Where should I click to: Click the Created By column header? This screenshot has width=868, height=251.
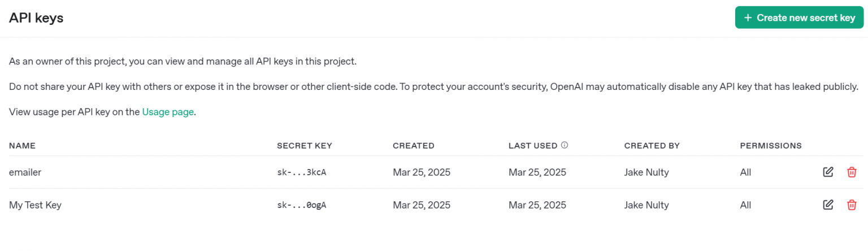click(652, 146)
